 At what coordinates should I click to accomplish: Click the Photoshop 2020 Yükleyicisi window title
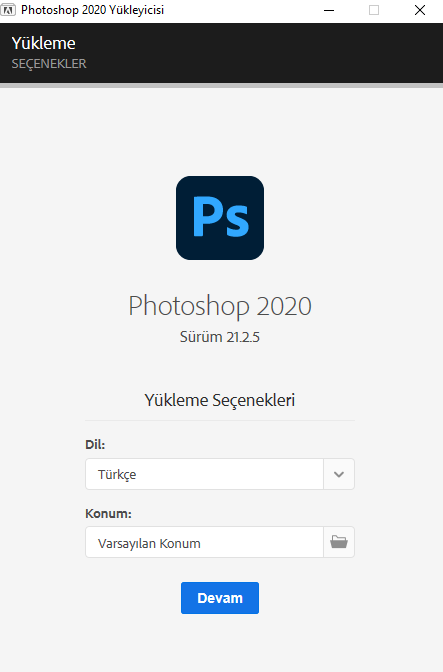[x=93, y=10]
